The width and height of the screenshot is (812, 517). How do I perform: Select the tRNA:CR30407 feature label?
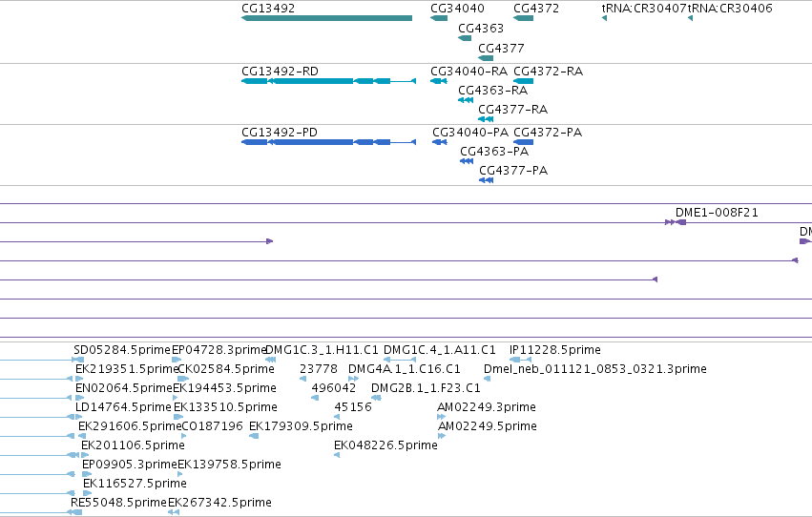point(644,9)
